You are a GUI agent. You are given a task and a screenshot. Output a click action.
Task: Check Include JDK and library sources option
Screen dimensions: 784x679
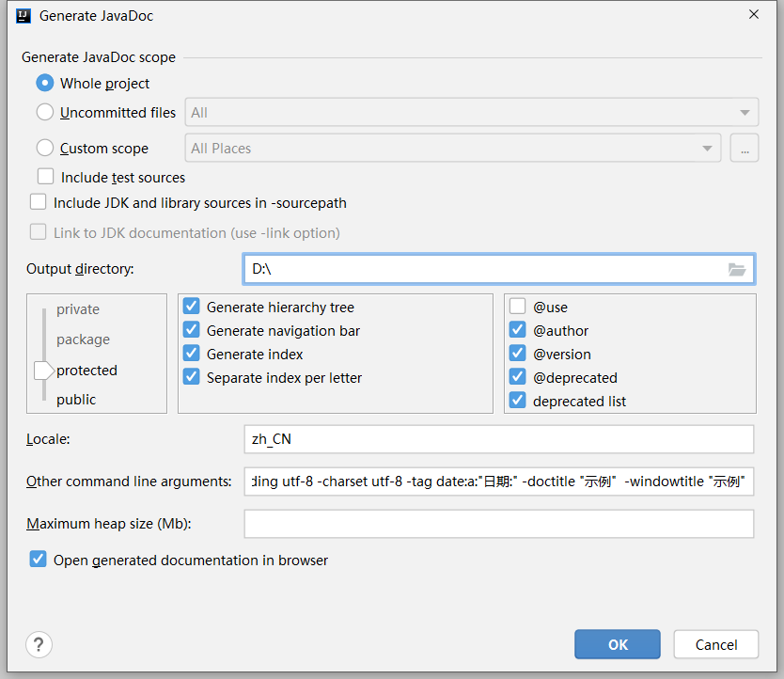click(38, 201)
